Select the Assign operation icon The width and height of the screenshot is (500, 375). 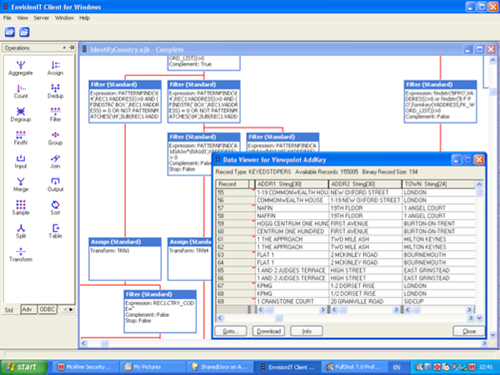click(55, 68)
